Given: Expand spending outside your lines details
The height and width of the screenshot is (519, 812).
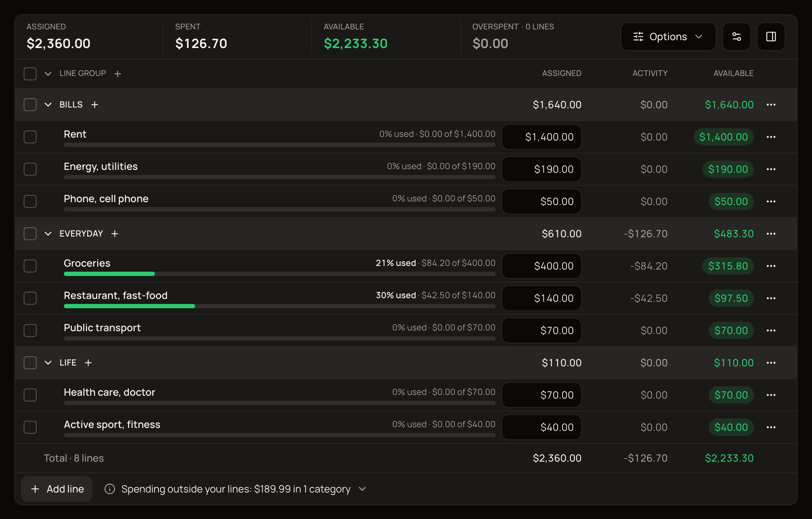Looking at the screenshot, I should (362, 489).
